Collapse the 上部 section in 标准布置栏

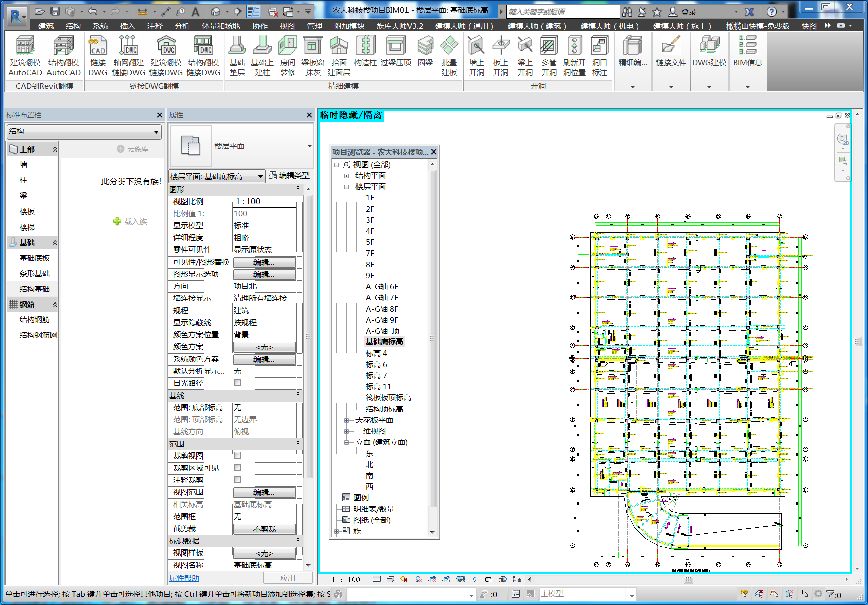coord(55,149)
